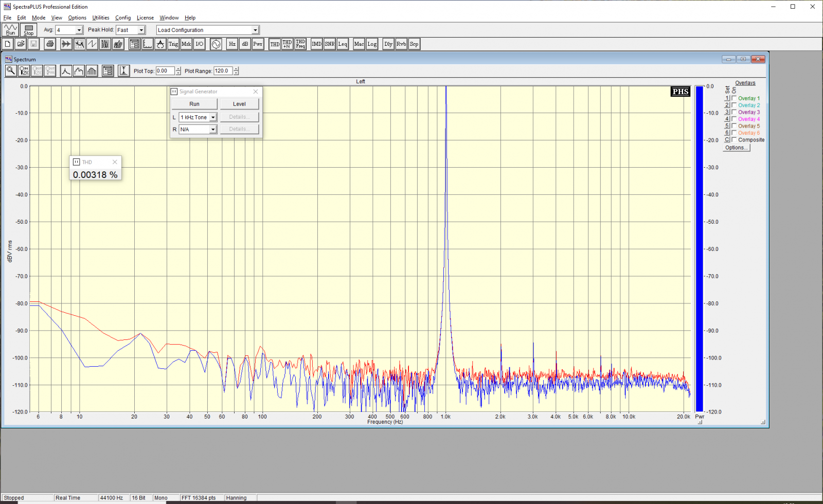Viewport: 823px width, 504px height.
Task: Click the Overlays Options... button
Action: 737,148
